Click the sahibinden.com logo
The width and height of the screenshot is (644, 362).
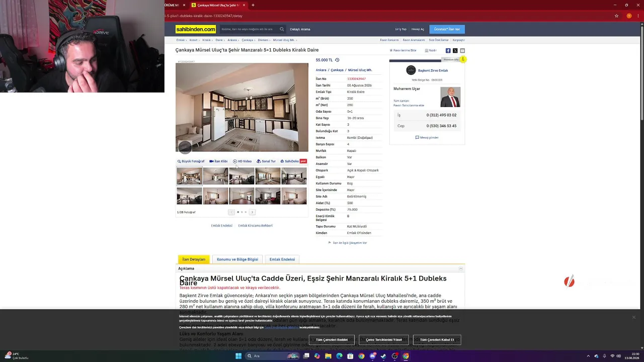pyautogui.click(x=196, y=29)
